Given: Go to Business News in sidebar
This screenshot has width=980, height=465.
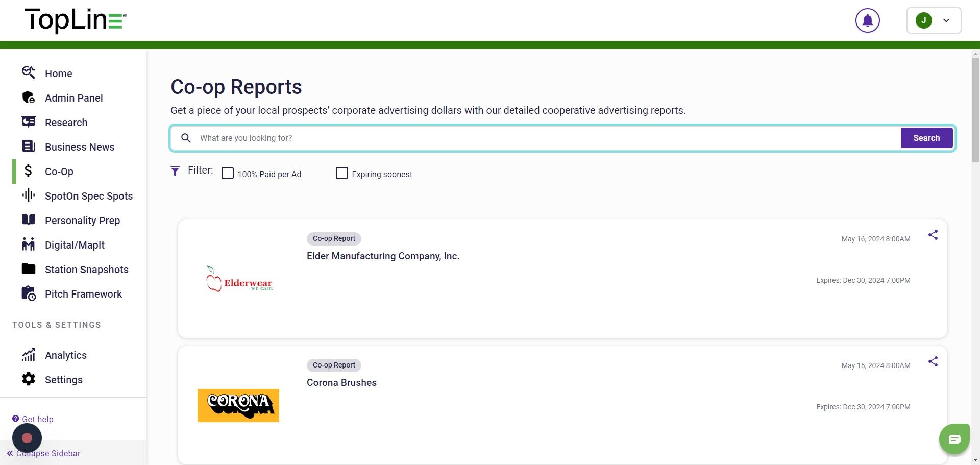Looking at the screenshot, I should [79, 147].
